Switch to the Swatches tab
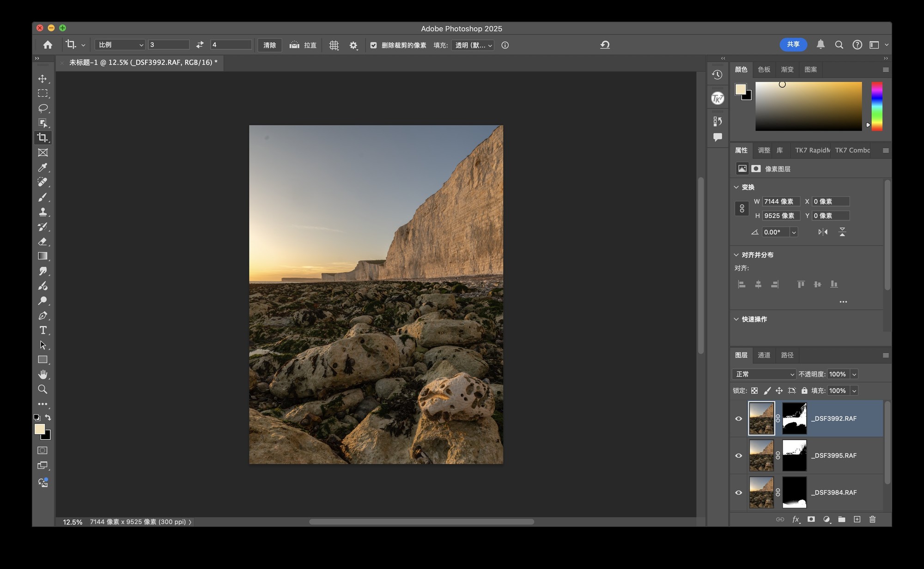This screenshot has height=569, width=924. pos(764,69)
